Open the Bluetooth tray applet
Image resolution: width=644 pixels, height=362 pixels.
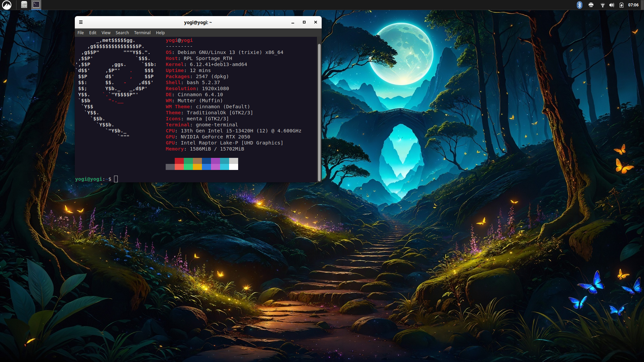click(x=579, y=5)
